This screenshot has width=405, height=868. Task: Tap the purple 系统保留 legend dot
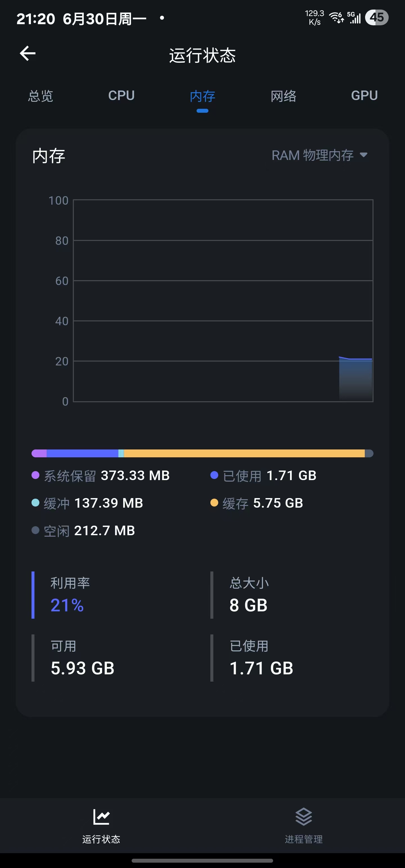click(x=35, y=475)
